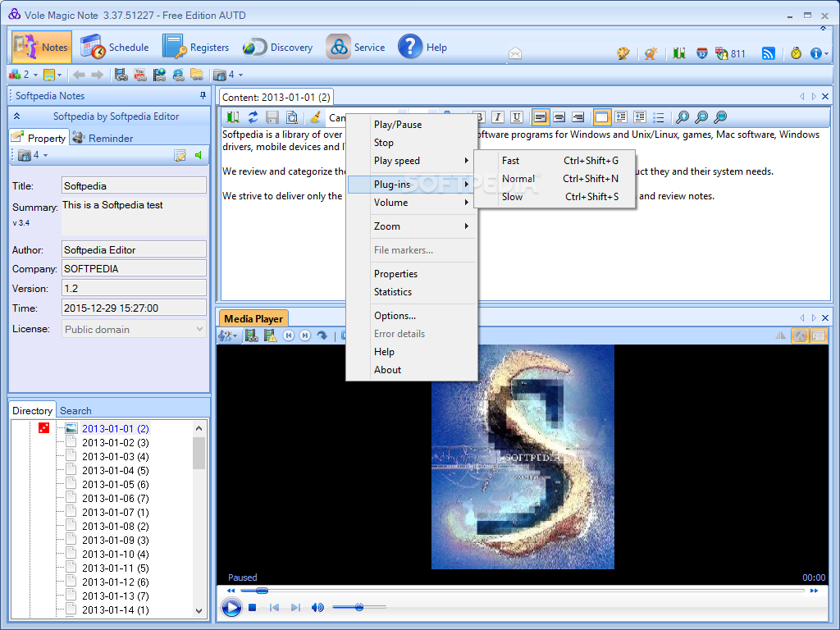The image size is (840, 630).
Task: Open the Registers section
Action: (196, 47)
